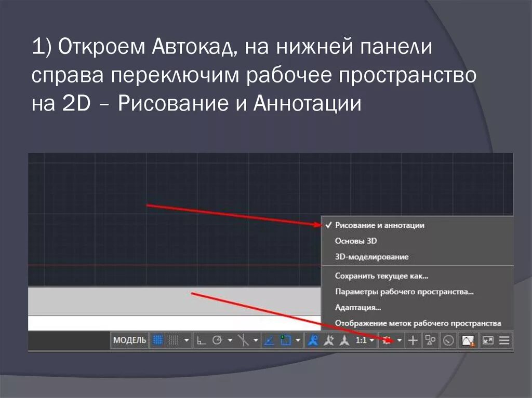This screenshot has height=398, width=532.
Task: Click the white command line input field
Action: pos(175,323)
